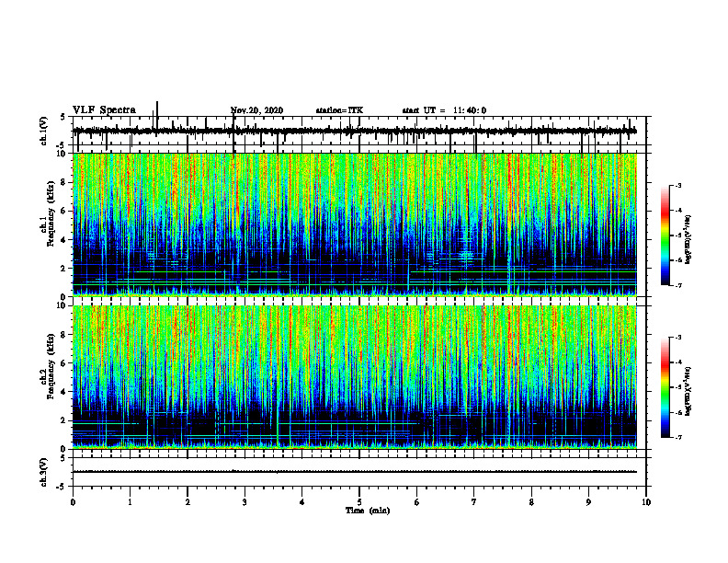Click the ch.2 "Frequency (kHz)" axis label
This screenshot has height=563, width=728.
click(x=50, y=366)
